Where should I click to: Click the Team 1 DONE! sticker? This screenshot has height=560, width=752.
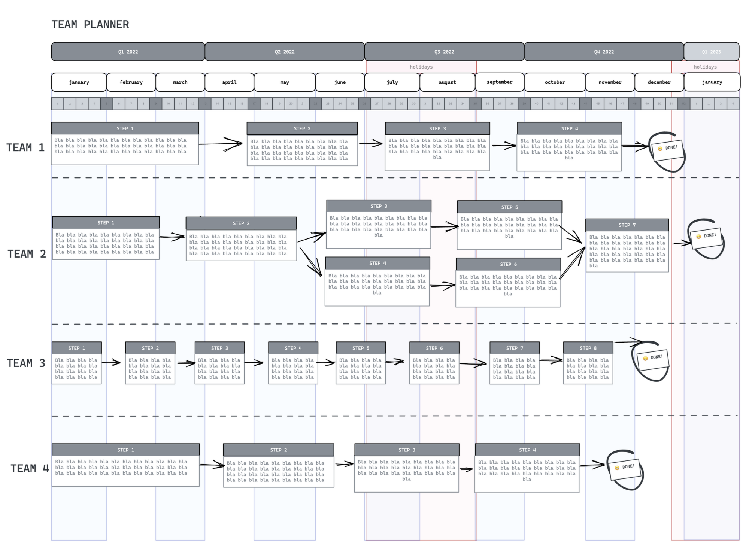[x=667, y=151]
